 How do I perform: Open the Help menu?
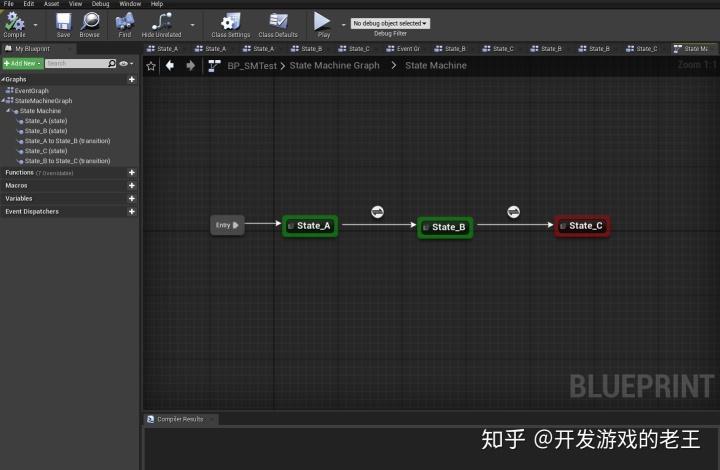(157, 4)
